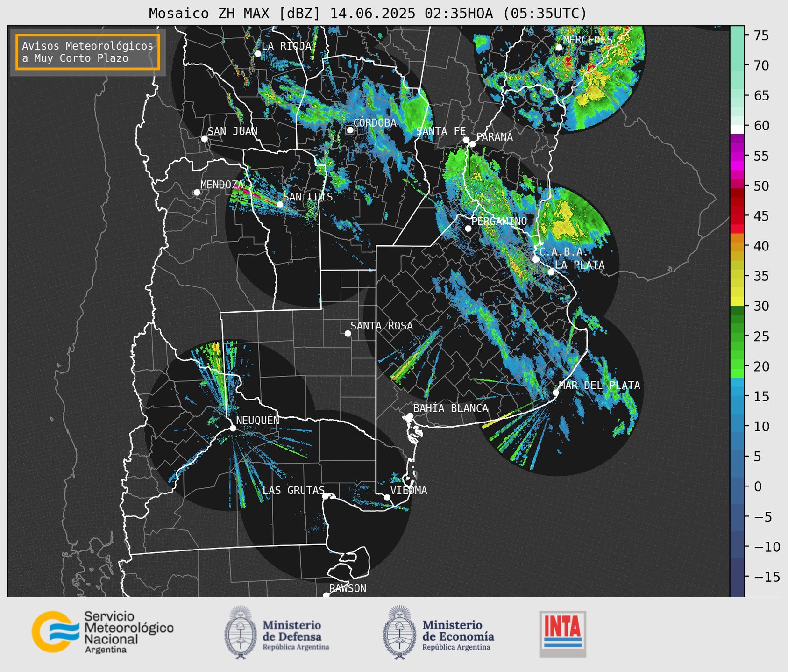The height and width of the screenshot is (672, 788).
Task: Click the green 25 dBZ band on scale
Action: [737, 336]
